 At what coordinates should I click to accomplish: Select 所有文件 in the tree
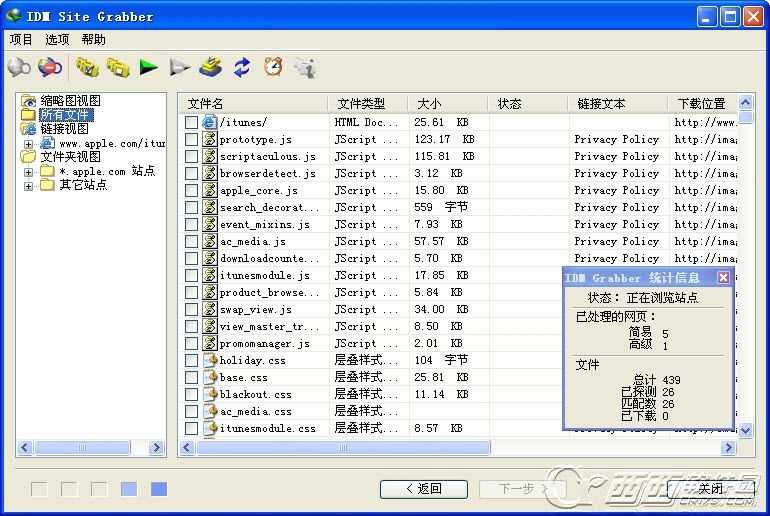click(66, 115)
